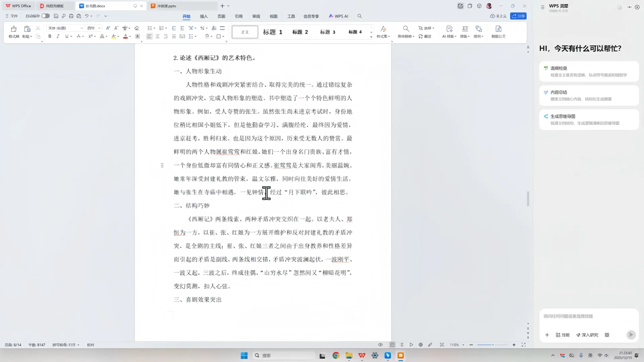Click the superscript X² icon

click(x=91, y=36)
